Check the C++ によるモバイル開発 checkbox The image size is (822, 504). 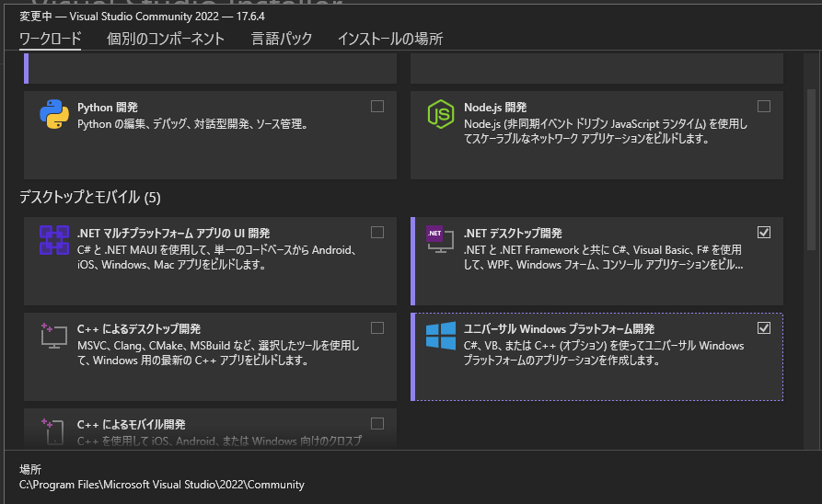click(x=376, y=423)
